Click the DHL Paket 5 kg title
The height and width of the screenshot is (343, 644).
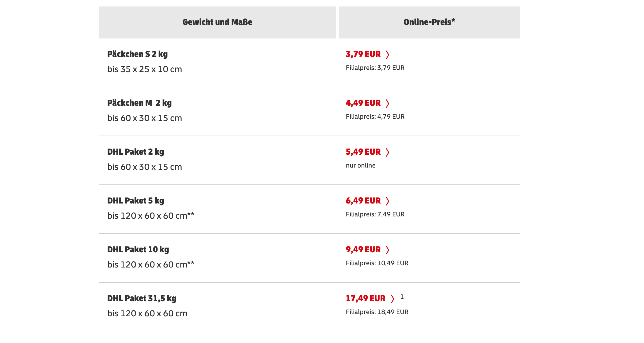[136, 201]
